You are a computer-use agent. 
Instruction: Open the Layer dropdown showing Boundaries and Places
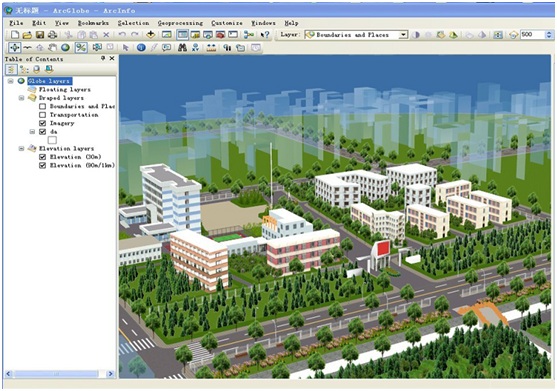pyautogui.click(x=403, y=35)
